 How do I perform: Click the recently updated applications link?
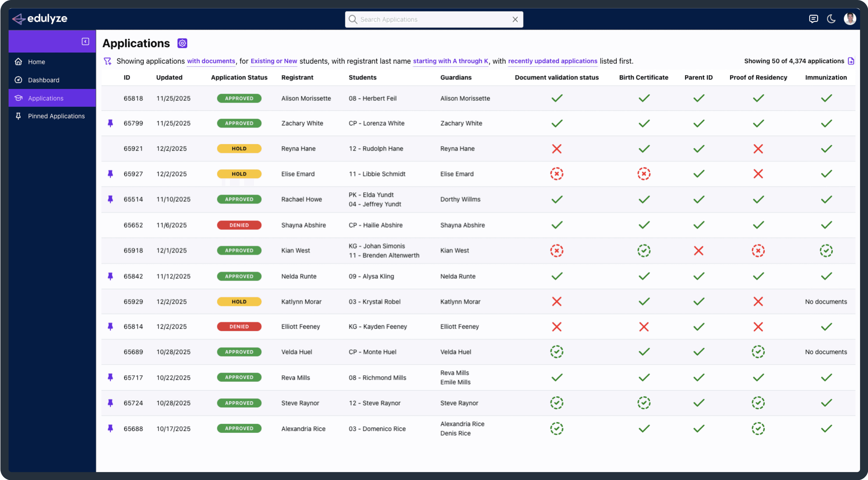point(553,61)
